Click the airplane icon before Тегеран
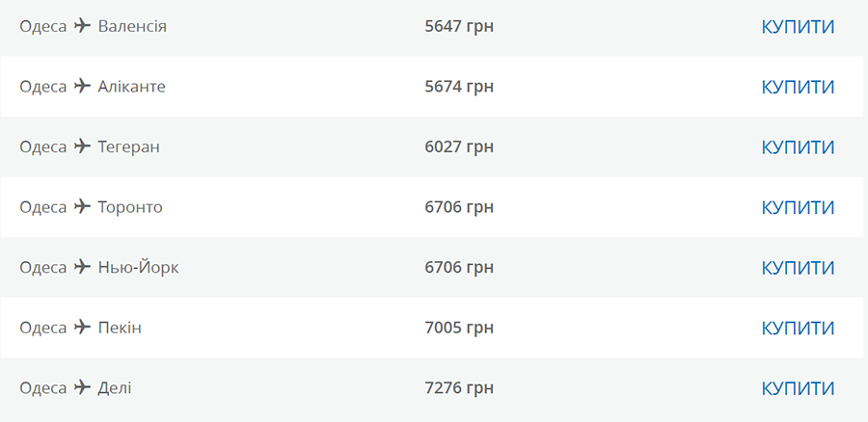Viewport: 868px width, 422px height. 82,146
